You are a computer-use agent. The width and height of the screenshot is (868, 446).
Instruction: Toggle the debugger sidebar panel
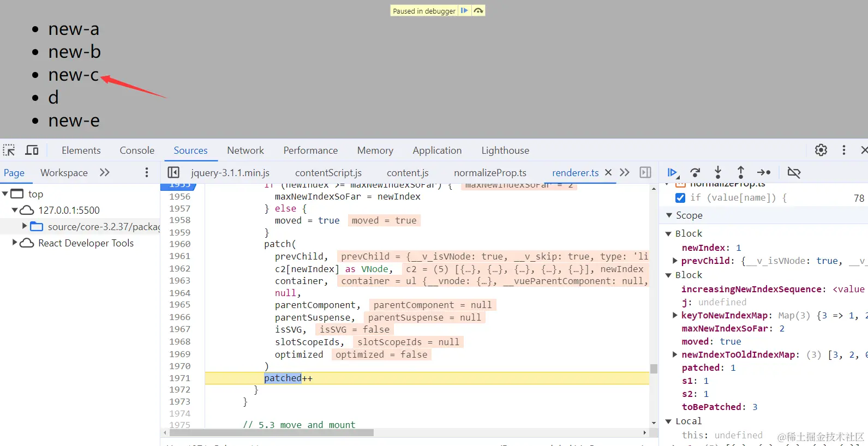click(x=645, y=172)
